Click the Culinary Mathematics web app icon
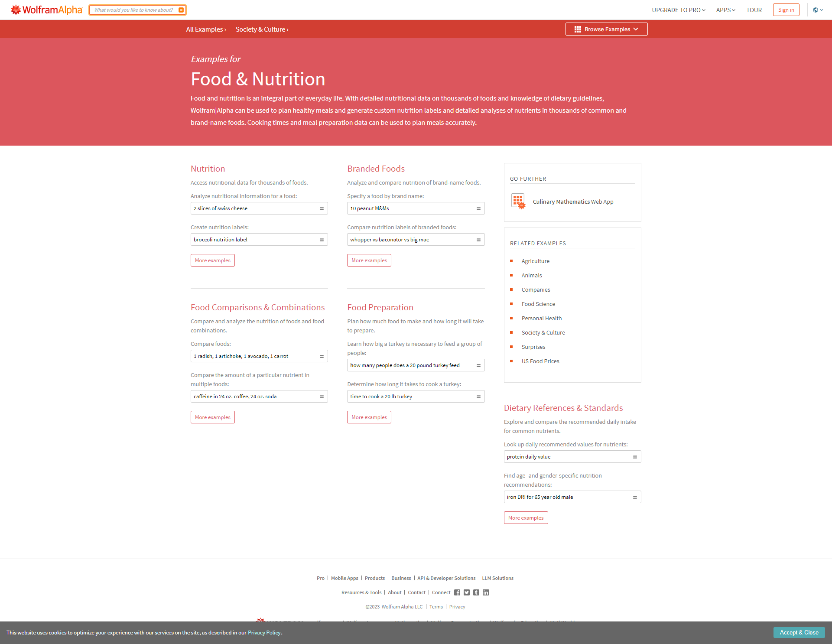 518,201
